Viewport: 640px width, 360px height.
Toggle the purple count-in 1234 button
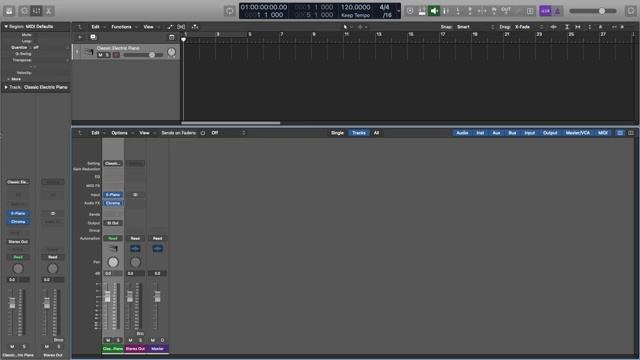(545, 11)
